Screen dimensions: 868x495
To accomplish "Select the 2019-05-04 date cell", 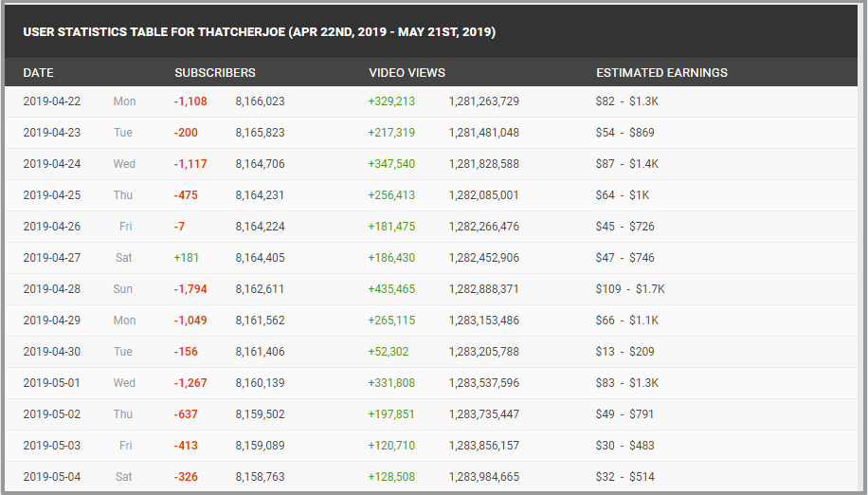I will (51, 477).
